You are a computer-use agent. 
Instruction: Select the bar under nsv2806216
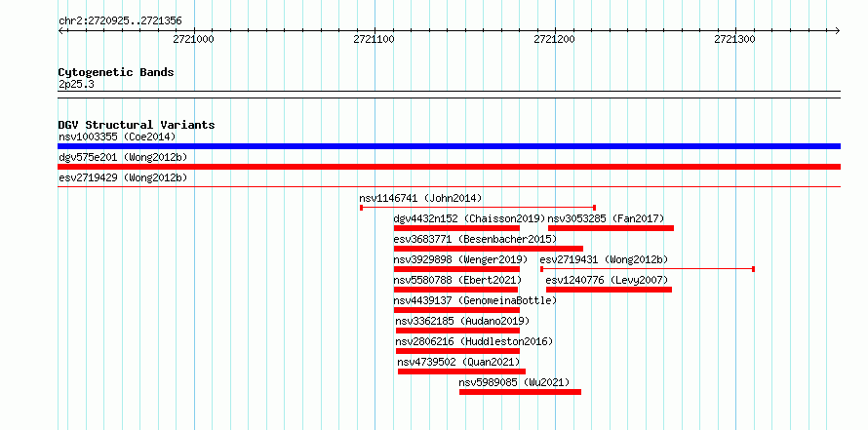point(457,351)
